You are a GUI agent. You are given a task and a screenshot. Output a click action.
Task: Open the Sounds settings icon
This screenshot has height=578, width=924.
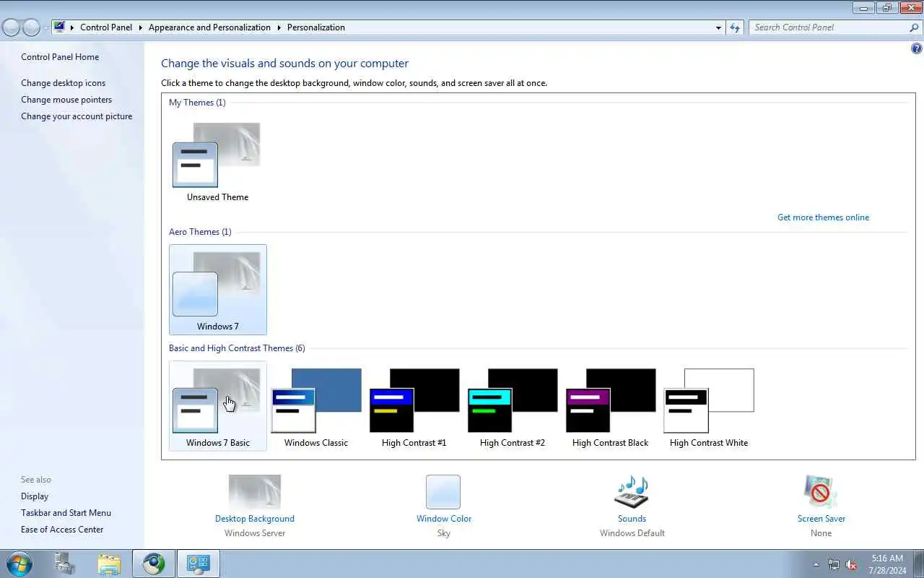click(632, 492)
